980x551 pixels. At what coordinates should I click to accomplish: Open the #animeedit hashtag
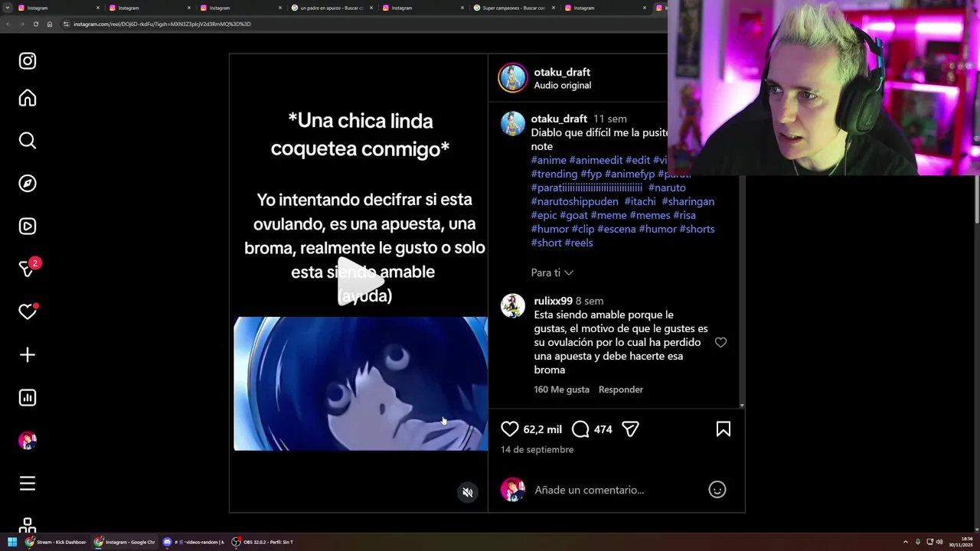click(x=596, y=160)
